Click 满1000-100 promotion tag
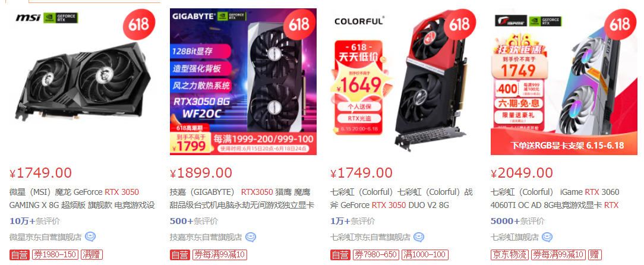Screen dimensions: 644x265 (425, 255)
